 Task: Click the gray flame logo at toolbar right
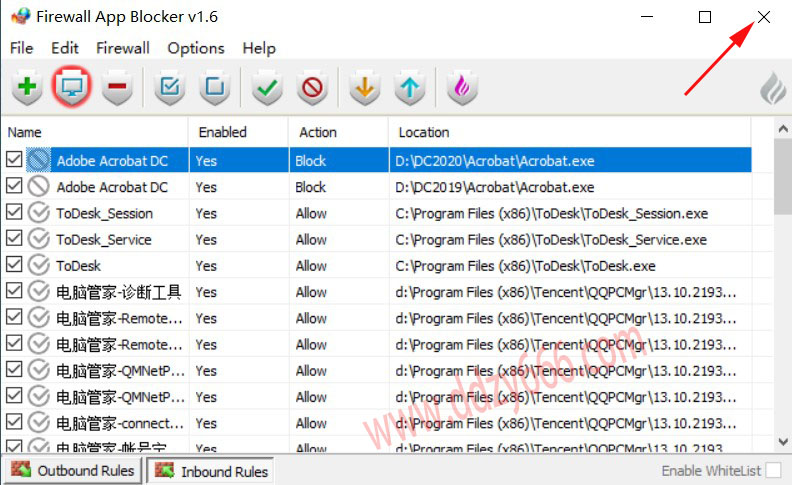[x=773, y=88]
